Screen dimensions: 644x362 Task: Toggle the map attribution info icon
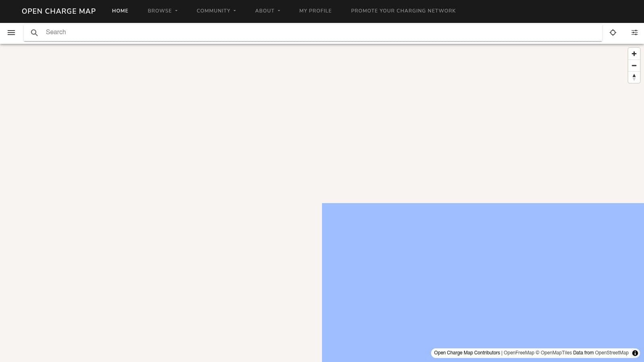click(x=635, y=353)
